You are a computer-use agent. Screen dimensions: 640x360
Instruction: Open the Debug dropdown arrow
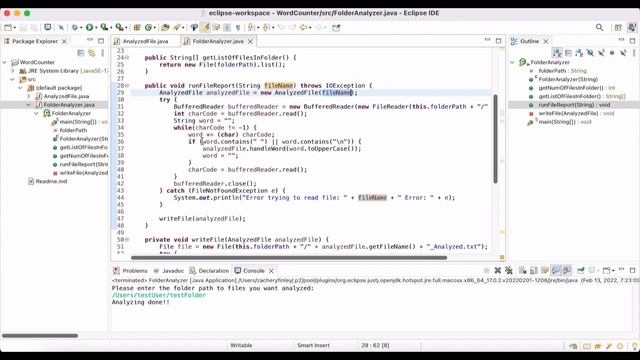coord(81,28)
